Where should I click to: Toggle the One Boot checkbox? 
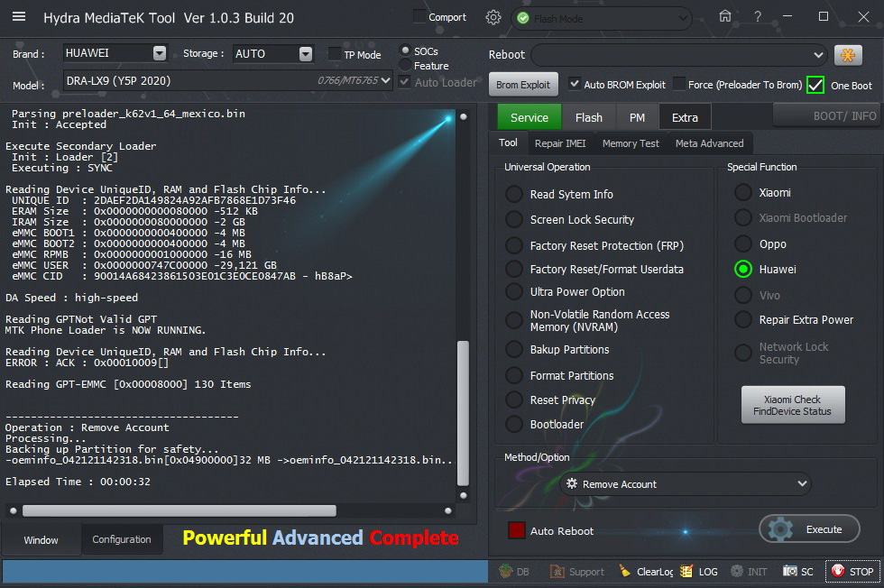(815, 85)
